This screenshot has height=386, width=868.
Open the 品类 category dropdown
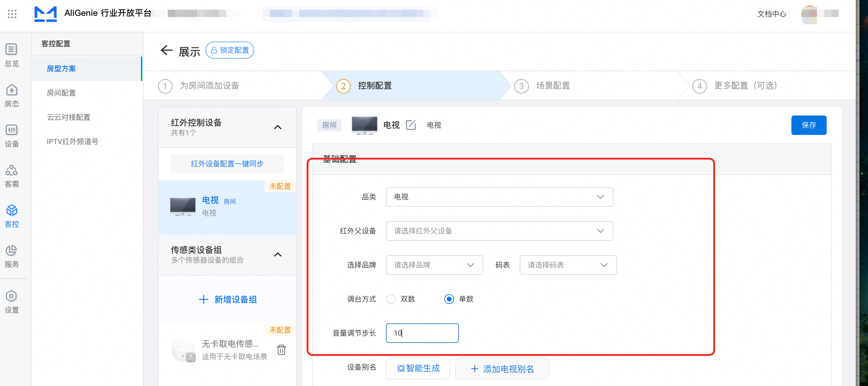click(x=499, y=197)
